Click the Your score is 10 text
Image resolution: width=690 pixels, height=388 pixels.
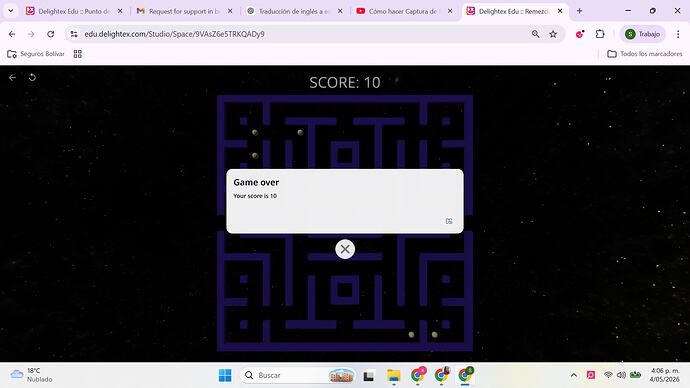[255, 196]
